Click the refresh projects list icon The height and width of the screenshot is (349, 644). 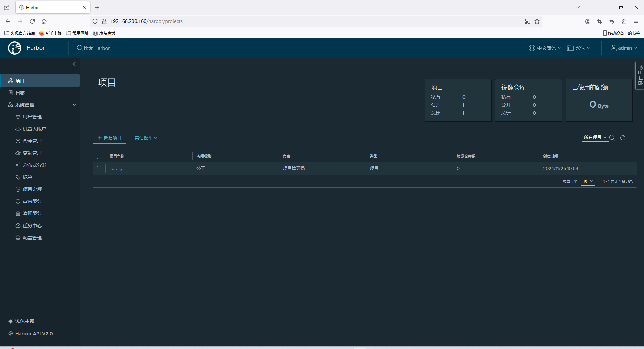click(623, 138)
